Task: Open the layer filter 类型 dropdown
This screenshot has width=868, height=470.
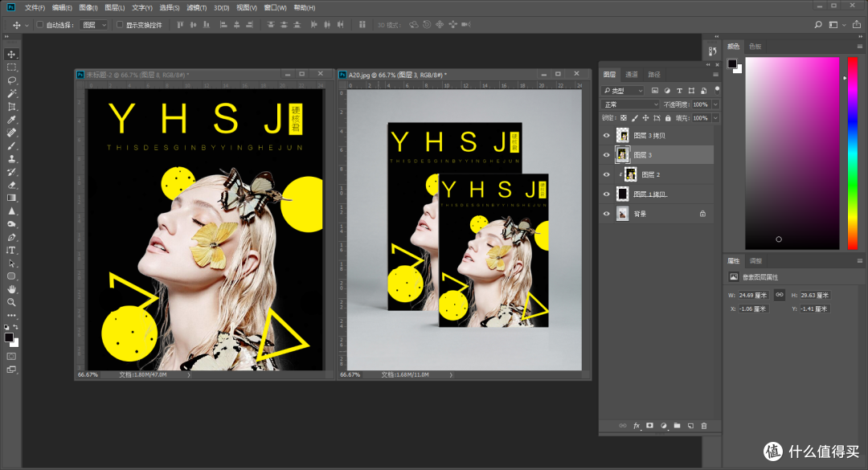Action: 624,91
